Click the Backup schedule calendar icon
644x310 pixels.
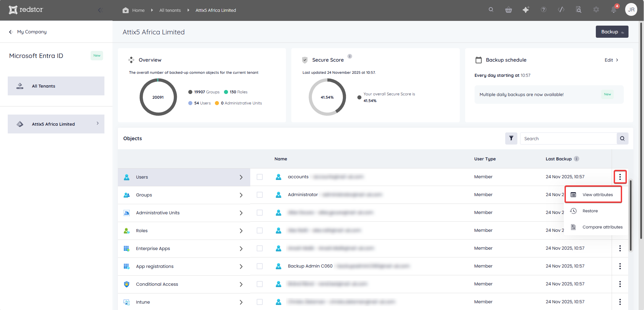[x=479, y=60]
